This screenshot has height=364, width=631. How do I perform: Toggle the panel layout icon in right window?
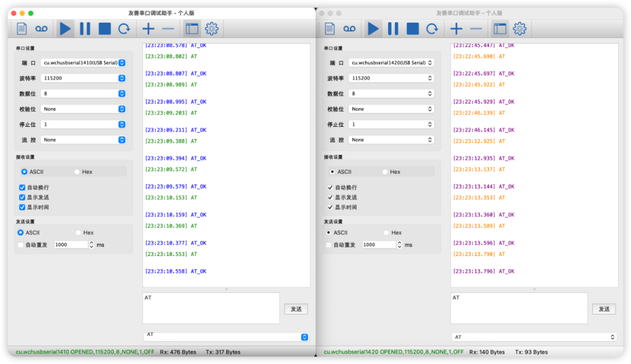[500, 29]
